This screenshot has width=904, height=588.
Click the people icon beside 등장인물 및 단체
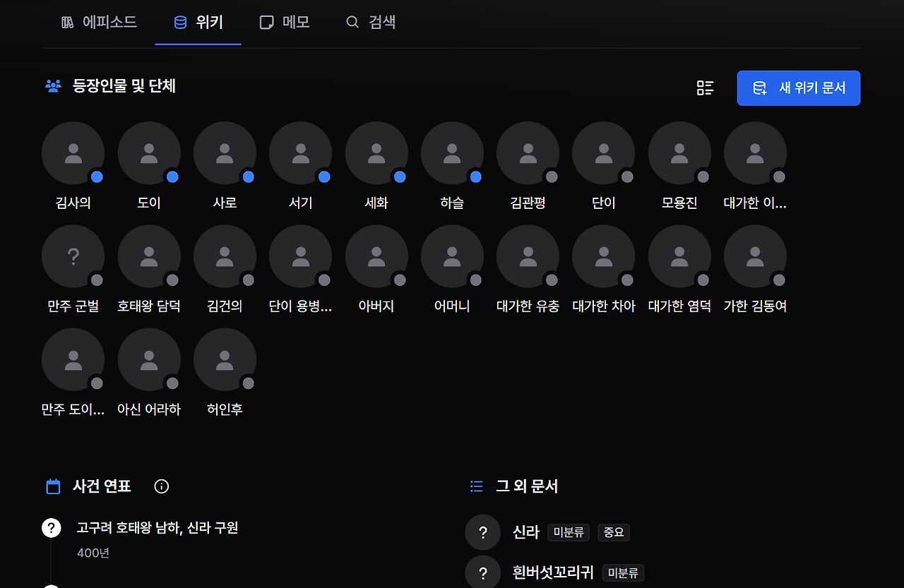point(53,85)
